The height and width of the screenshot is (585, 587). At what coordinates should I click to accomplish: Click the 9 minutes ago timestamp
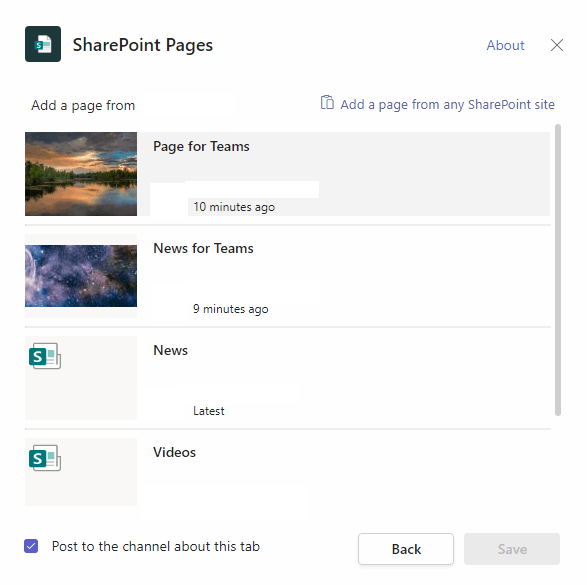[231, 309]
